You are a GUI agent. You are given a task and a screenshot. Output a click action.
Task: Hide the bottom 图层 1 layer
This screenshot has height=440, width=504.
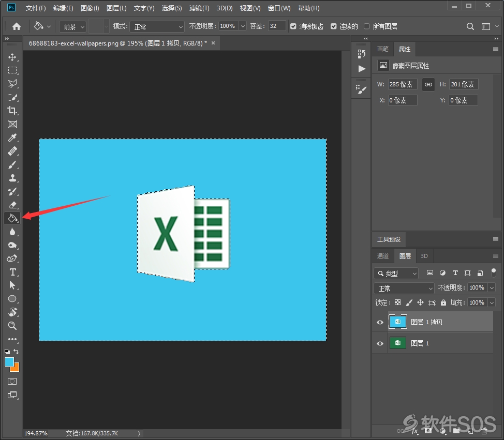[380, 343]
